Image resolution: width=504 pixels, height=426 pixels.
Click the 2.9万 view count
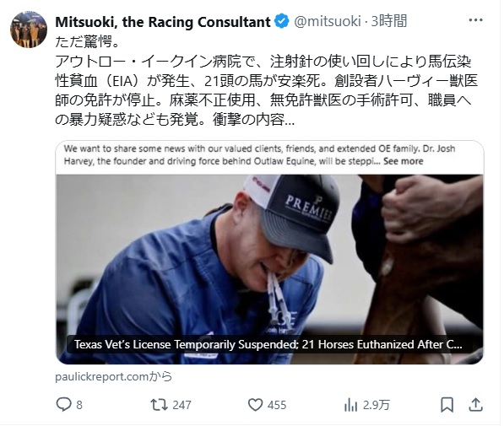(x=377, y=405)
